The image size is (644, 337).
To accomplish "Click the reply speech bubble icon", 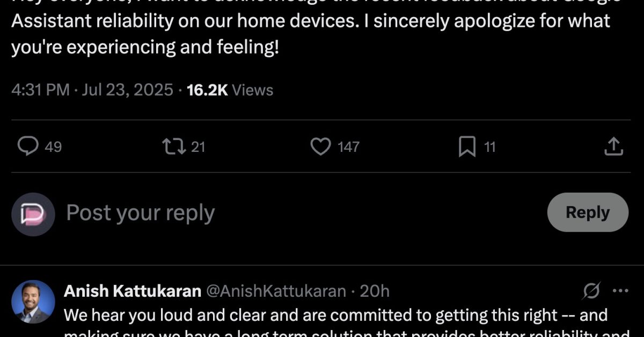I will point(27,146).
